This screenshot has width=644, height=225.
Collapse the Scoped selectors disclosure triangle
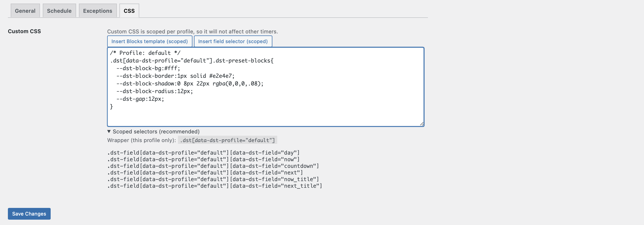(109, 132)
